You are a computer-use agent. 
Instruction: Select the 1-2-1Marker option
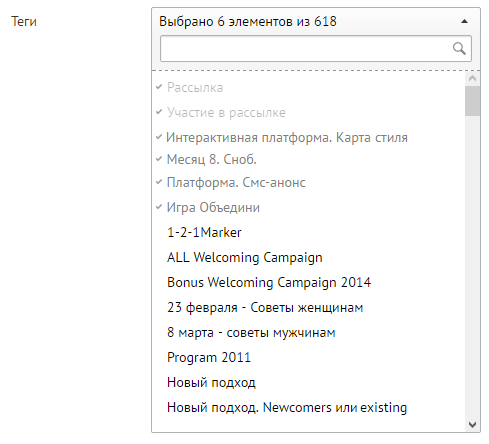coord(204,232)
